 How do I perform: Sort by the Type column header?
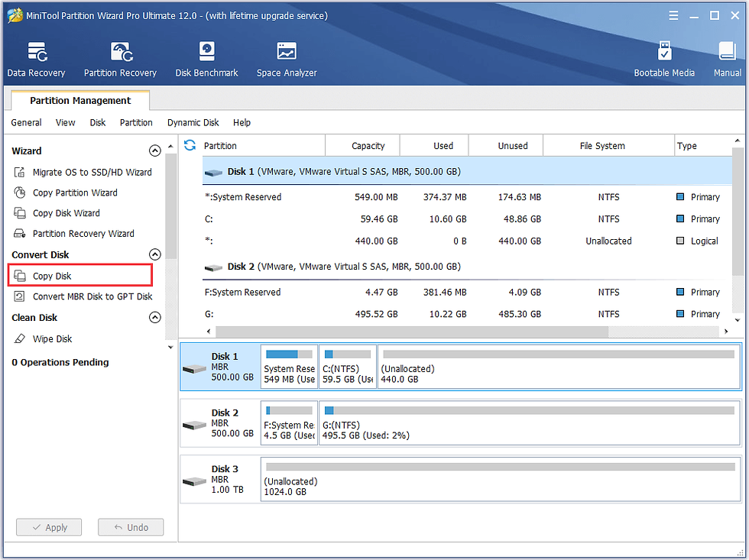(702, 146)
